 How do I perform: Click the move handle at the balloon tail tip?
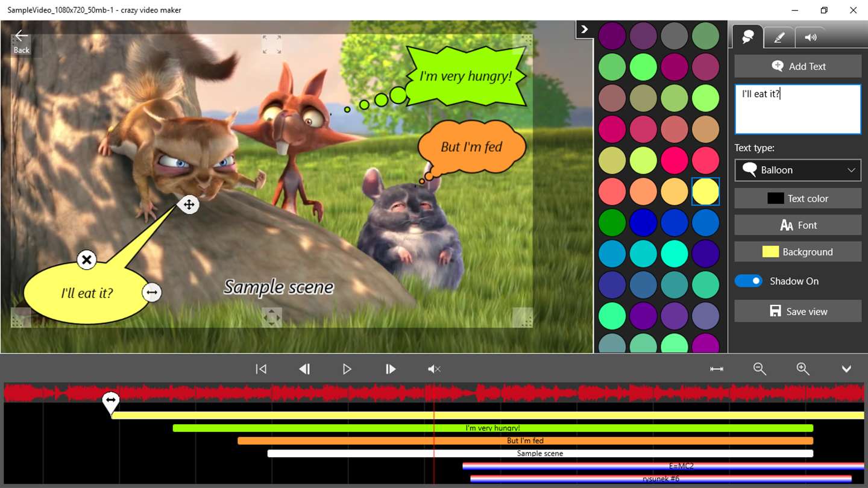[189, 205]
